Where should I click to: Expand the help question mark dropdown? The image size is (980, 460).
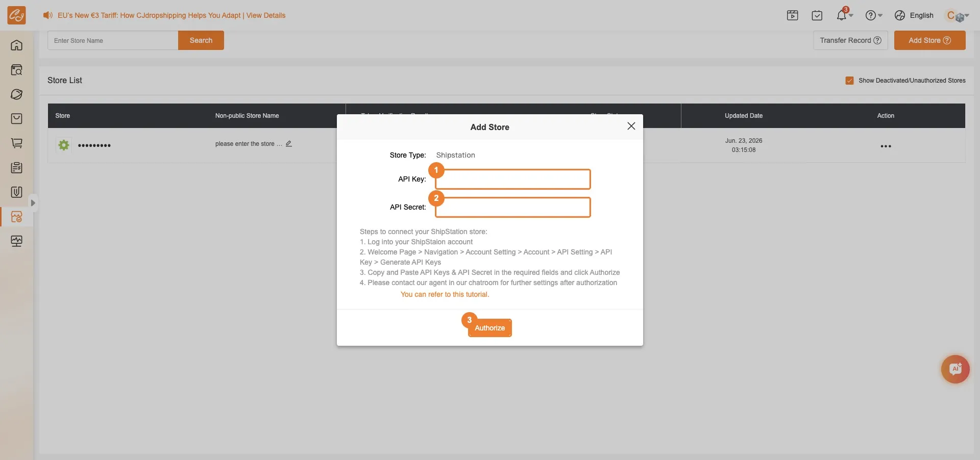click(874, 15)
